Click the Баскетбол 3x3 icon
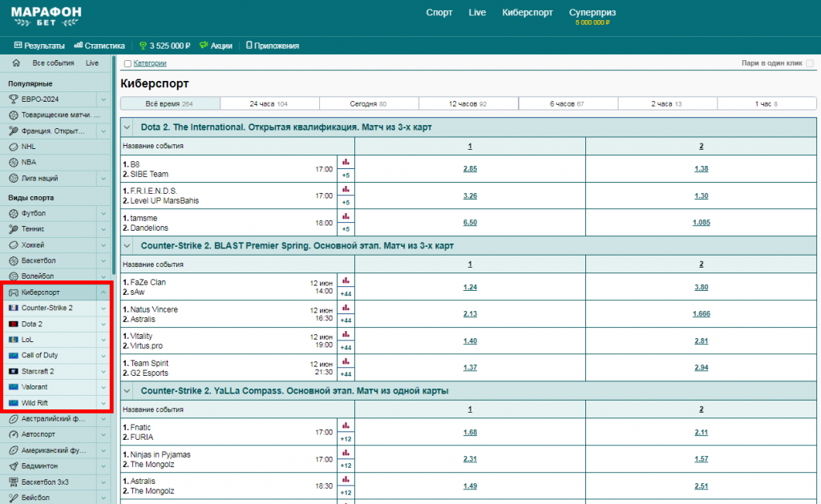Screen dimensions: 821x504 (14, 482)
